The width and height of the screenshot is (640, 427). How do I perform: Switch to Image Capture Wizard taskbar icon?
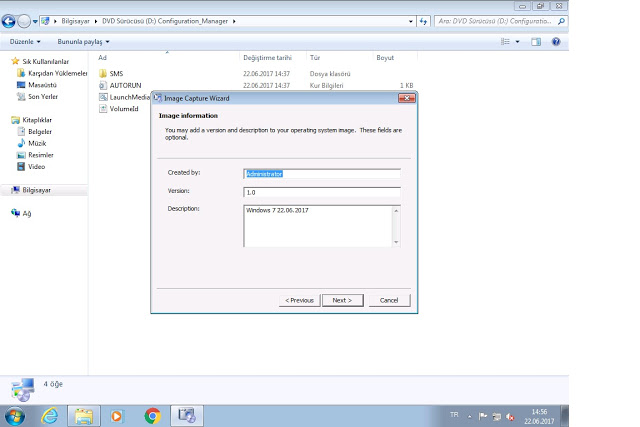point(186,414)
